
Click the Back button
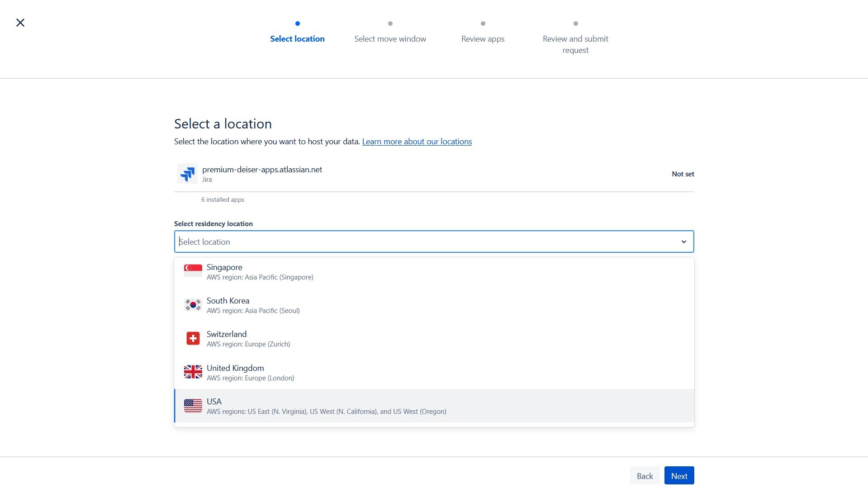pyautogui.click(x=645, y=476)
